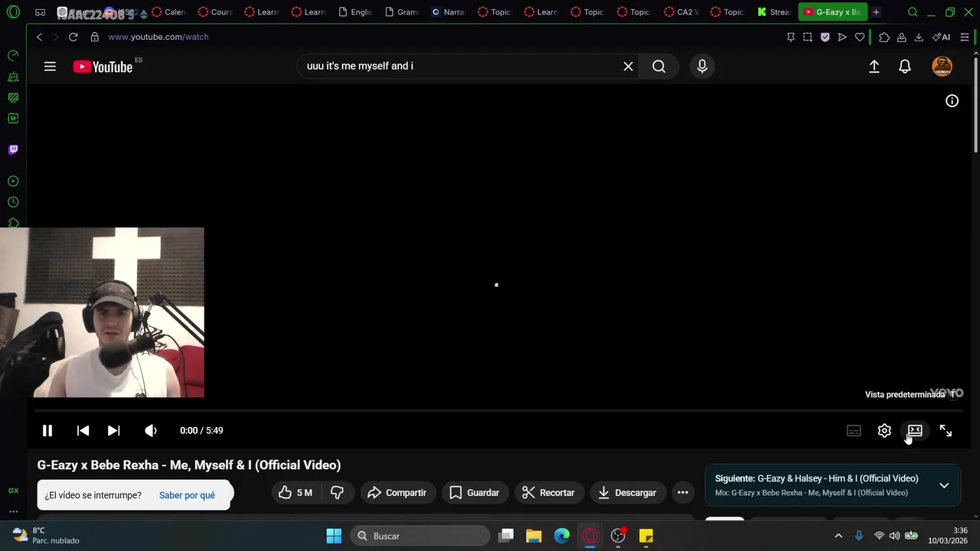Click the Recortar clip button
Viewport: 980px width, 551px height.
coord(548,493)
